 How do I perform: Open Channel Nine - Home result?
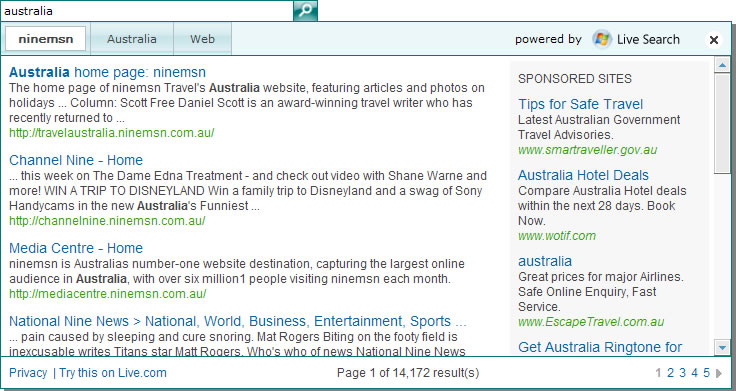76,160
